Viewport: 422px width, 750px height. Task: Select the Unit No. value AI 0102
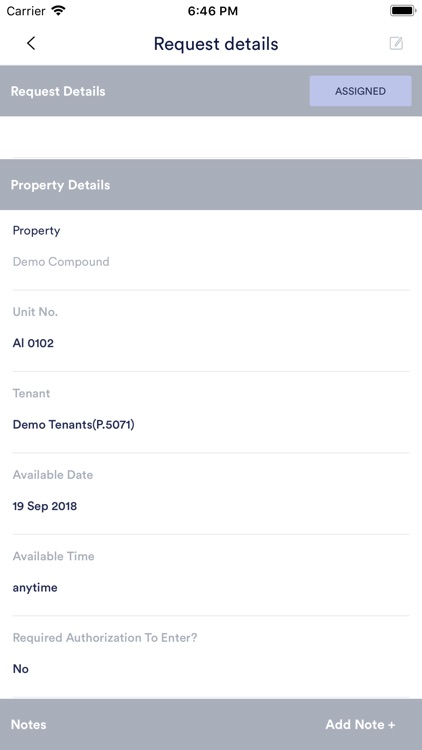33,343
